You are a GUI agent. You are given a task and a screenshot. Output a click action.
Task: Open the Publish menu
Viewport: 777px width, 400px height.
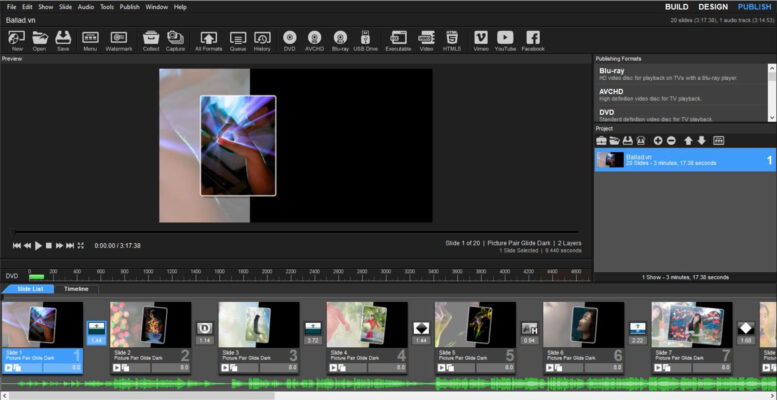129,7
